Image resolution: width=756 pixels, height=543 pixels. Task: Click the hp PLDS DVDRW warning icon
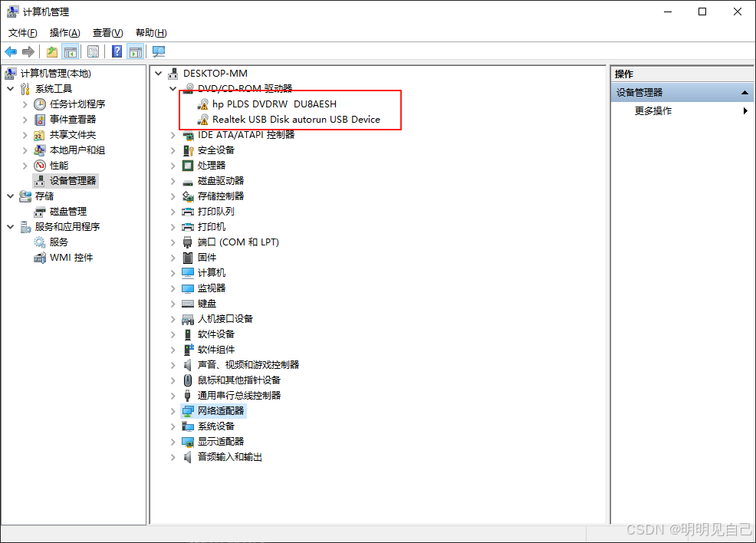pyautogui.click(x=203, y=104)
